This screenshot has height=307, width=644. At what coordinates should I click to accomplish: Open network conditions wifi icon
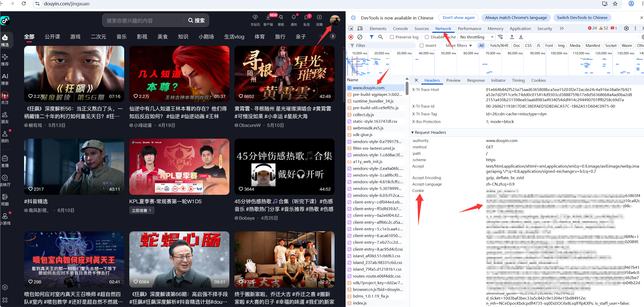click(500, 37)
